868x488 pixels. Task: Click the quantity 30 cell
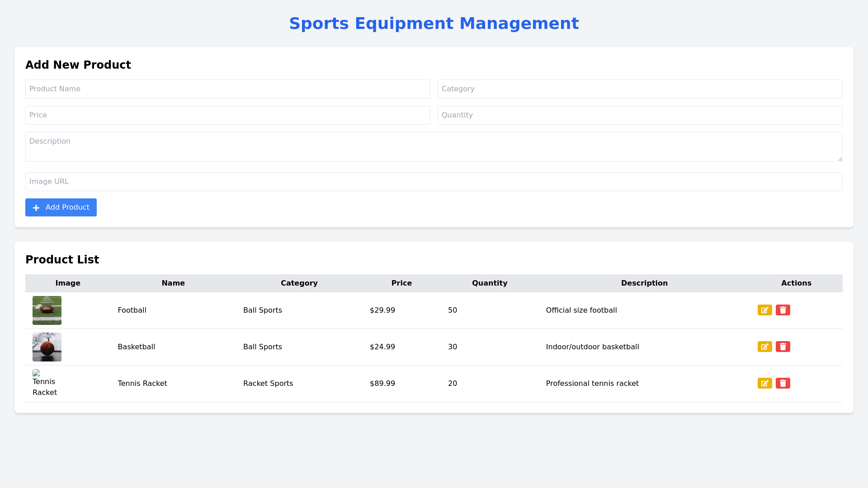point(490,347)
